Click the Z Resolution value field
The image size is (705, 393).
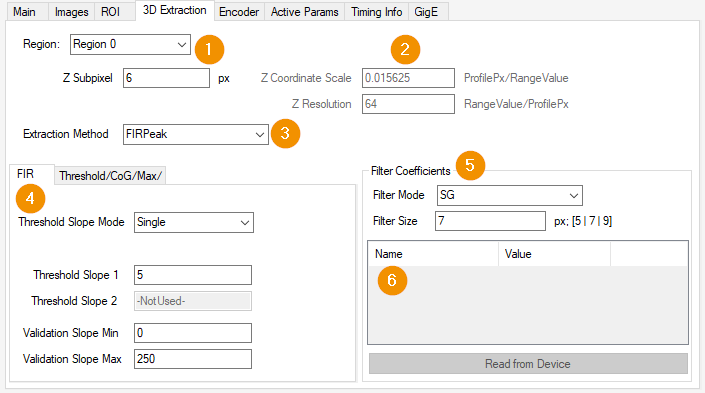pyautogui.click(x=408, y=104)
